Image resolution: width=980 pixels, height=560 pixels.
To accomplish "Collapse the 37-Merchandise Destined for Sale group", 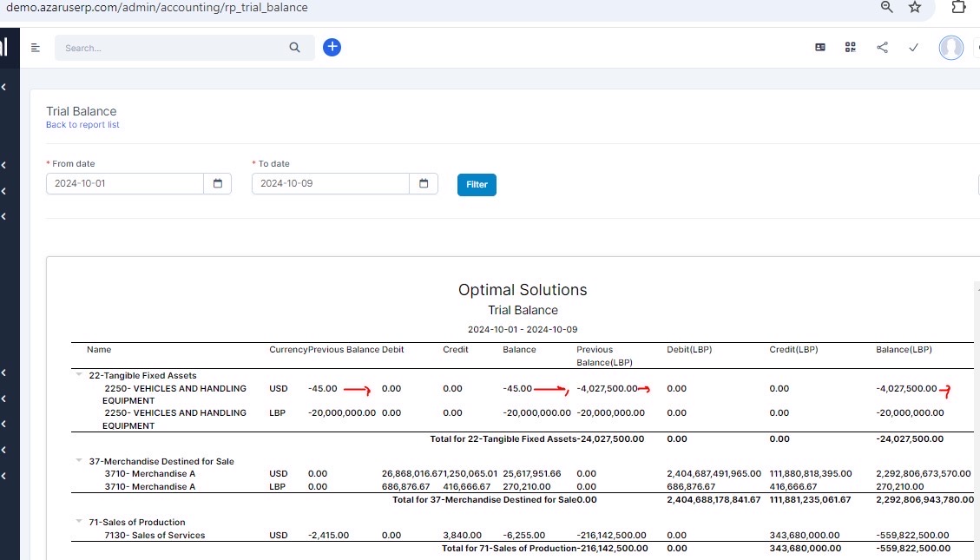I will click(x=80, y=461).
